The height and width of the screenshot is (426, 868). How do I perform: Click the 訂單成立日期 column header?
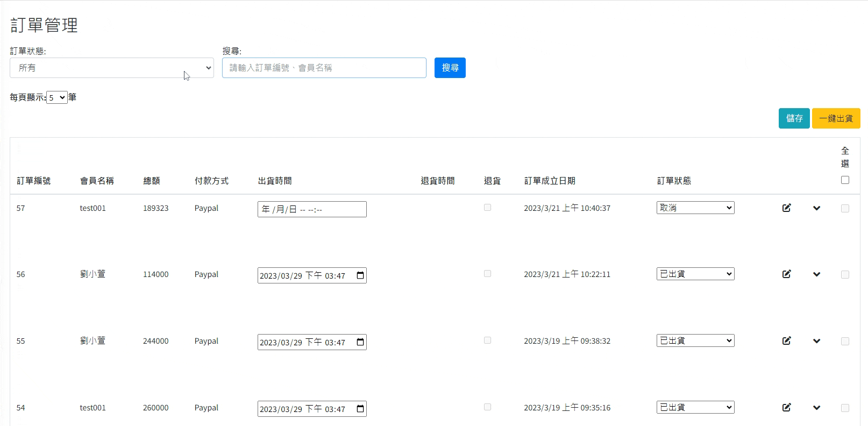point(550,181)
